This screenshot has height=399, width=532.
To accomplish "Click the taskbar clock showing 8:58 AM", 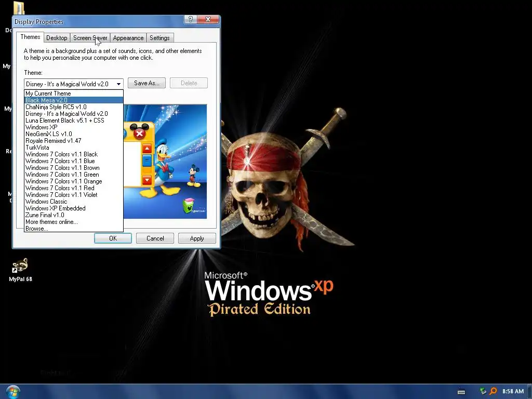I will (513, 391).
